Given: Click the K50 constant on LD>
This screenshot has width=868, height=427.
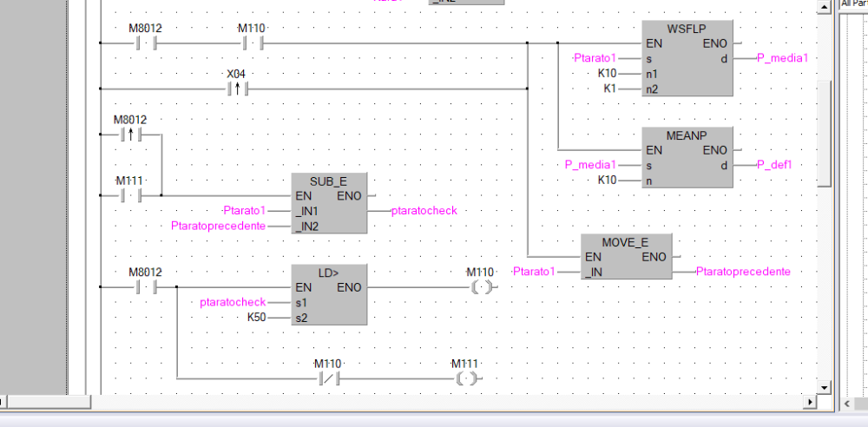Looking at the screenshot, I should click(255, 318).
